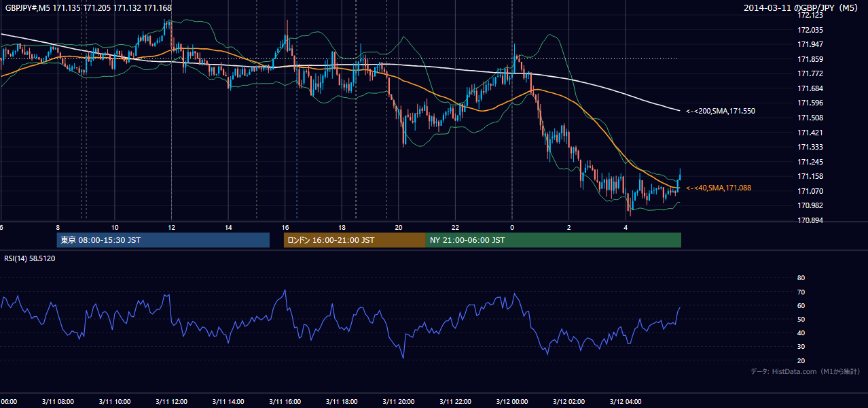Click RSI scale value 60
868x408 pixels.
click(x=801, y=305)
